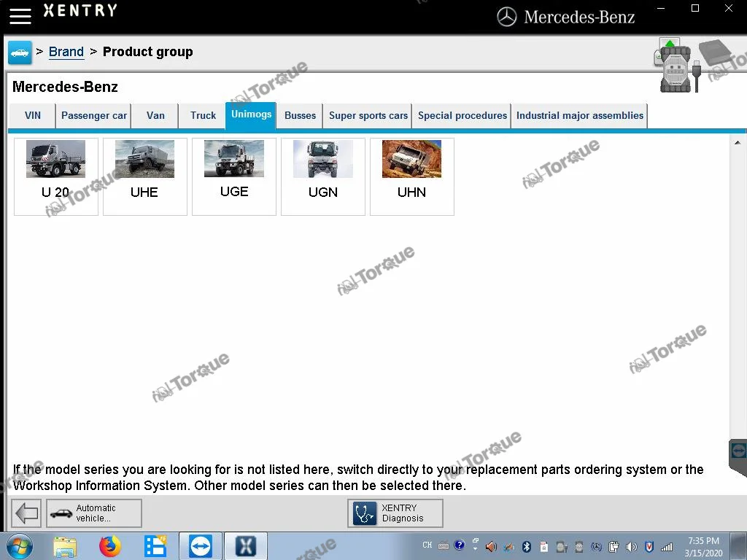Click the blue car home icon
Viewport: 747px width, 560px height.
(20, 52)
